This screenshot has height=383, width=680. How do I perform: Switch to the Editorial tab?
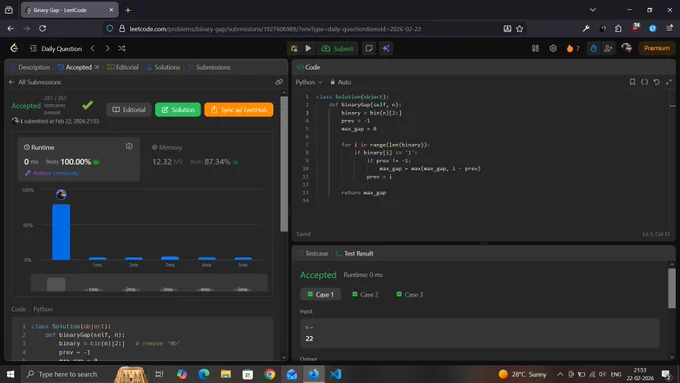[x=123, y=67]
